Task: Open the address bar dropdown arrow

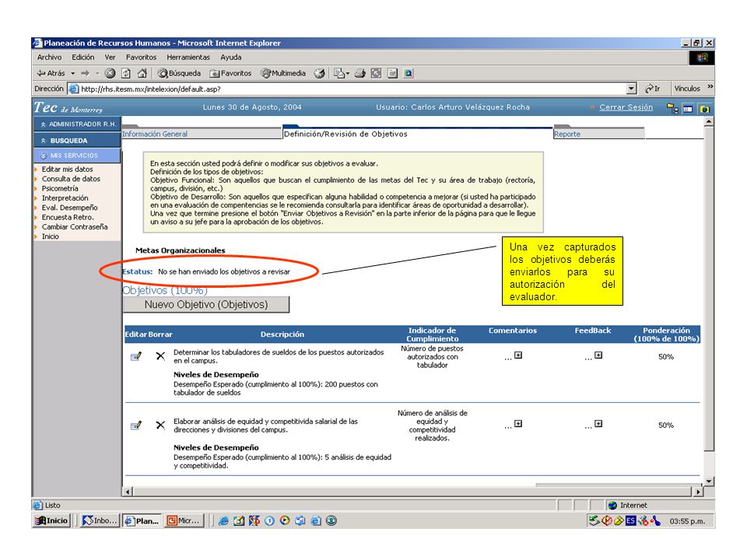Action: (x=632, y=89)
